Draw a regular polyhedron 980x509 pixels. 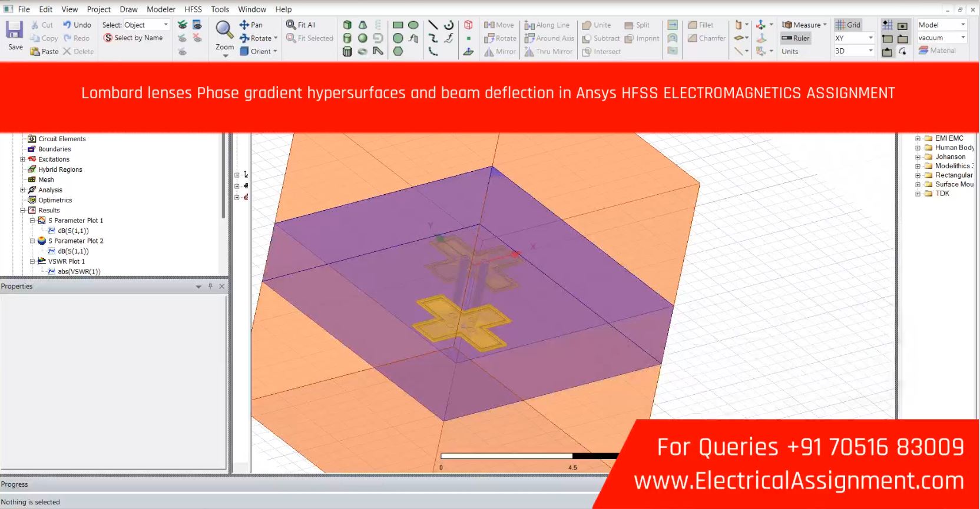click(347, 51)
